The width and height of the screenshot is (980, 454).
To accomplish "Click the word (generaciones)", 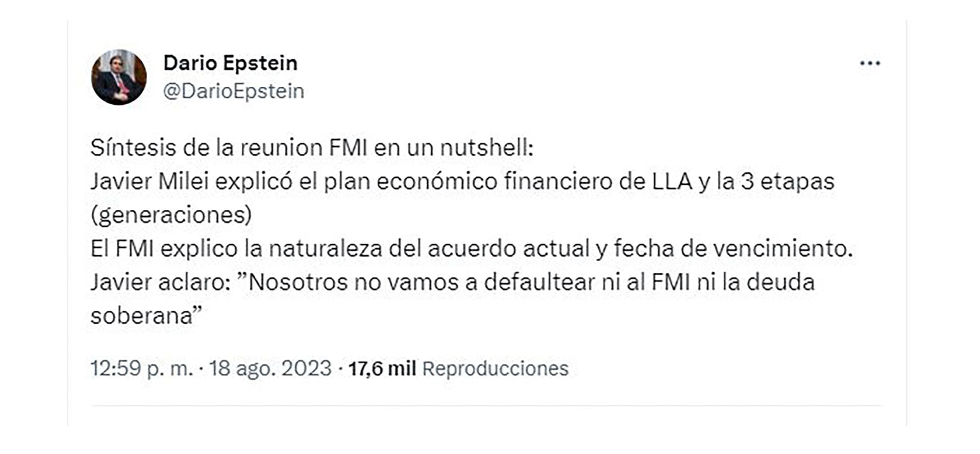I will tap(171, 216).
